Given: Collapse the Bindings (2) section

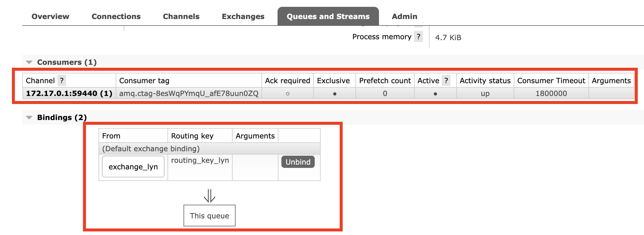Looking at the screenshot, I should [62, 117].
